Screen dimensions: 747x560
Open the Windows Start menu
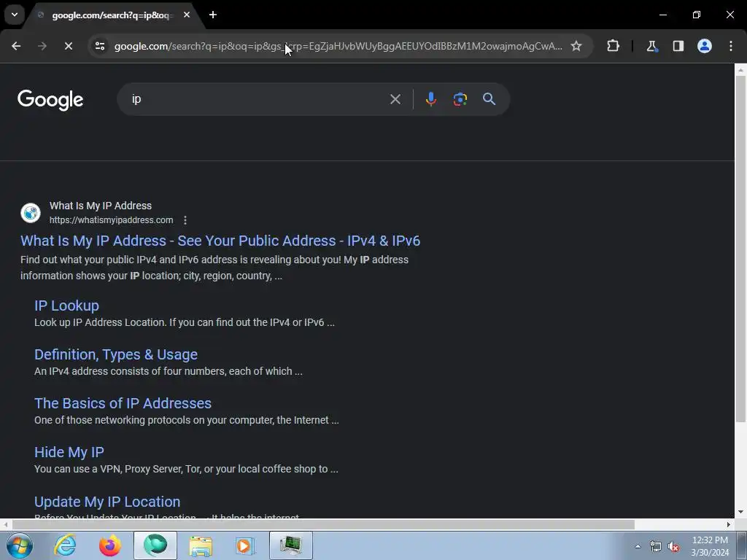pyautogui.click(x=20, y=545)
